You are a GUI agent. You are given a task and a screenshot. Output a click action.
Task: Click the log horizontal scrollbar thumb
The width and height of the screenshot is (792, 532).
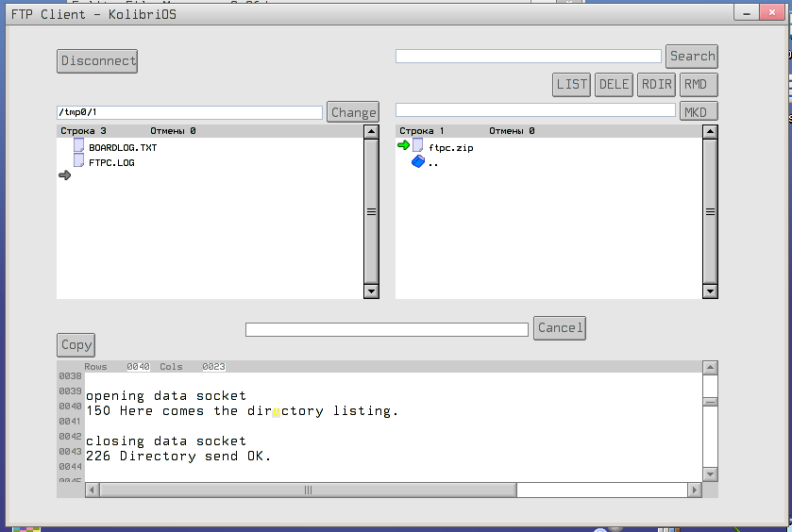(x=308, y=490)
